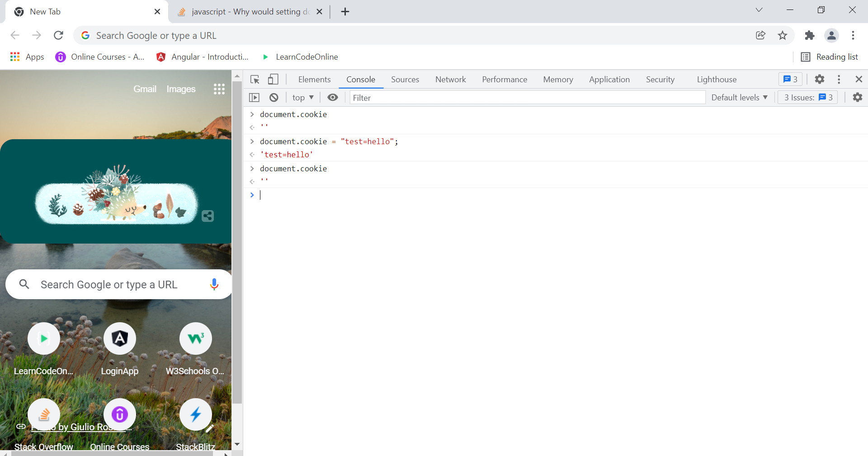Image resolution: width=868 pixels, height=456 pixels.
Task: Close the New Tab tab
Action: (157, 12)
